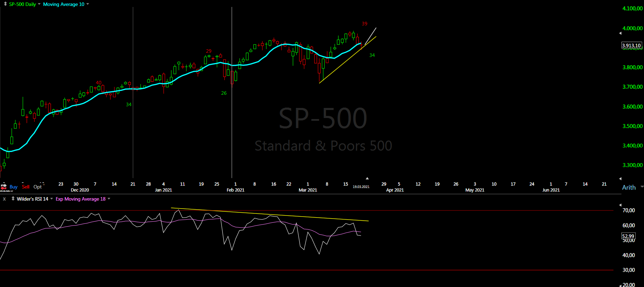Click the SP-500 Daily chart title
Image resolution: width=644 pixels, height=287 pixels.
(x=23, y=4)
